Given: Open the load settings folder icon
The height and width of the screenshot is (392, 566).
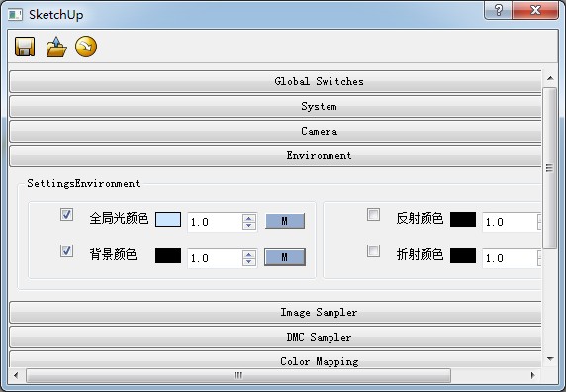Looking at the screenshot, I should [56, 47].
